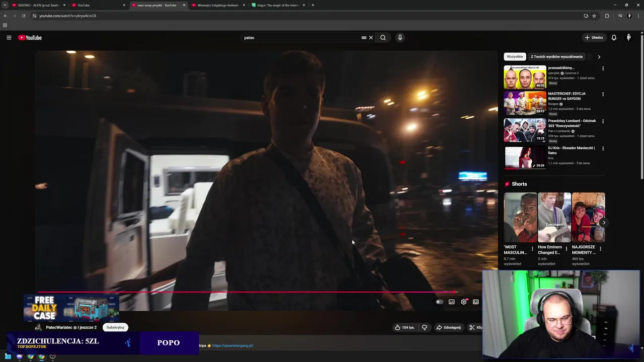The height and width of the screenshot is (362, 644).
Task: Reload the current page
Action: (x=23, y=16)
